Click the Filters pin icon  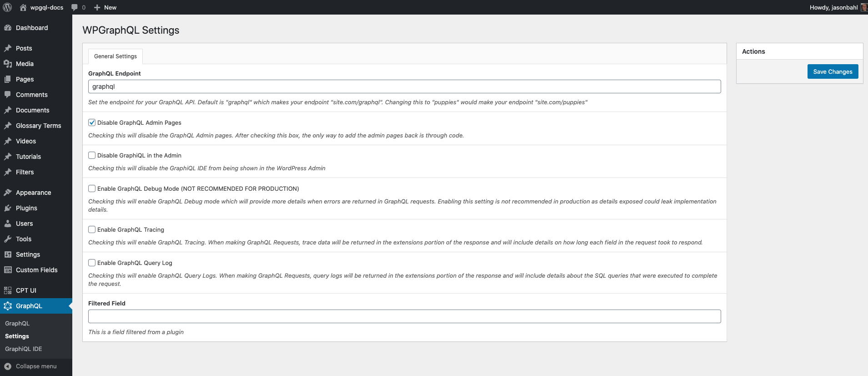pos(8,172)
